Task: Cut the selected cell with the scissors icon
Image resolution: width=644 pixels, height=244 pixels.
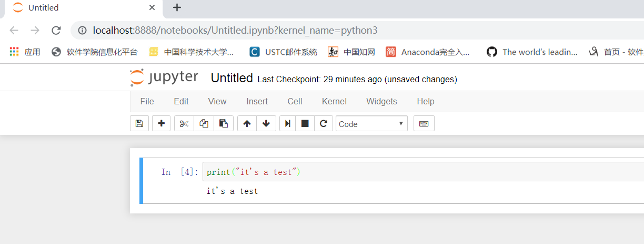Action: (x=184, y=123)
